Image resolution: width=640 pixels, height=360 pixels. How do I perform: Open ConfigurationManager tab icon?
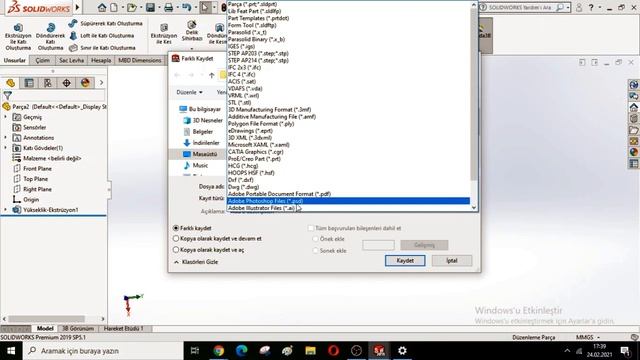pyautogui.click(x=48, y=83)
